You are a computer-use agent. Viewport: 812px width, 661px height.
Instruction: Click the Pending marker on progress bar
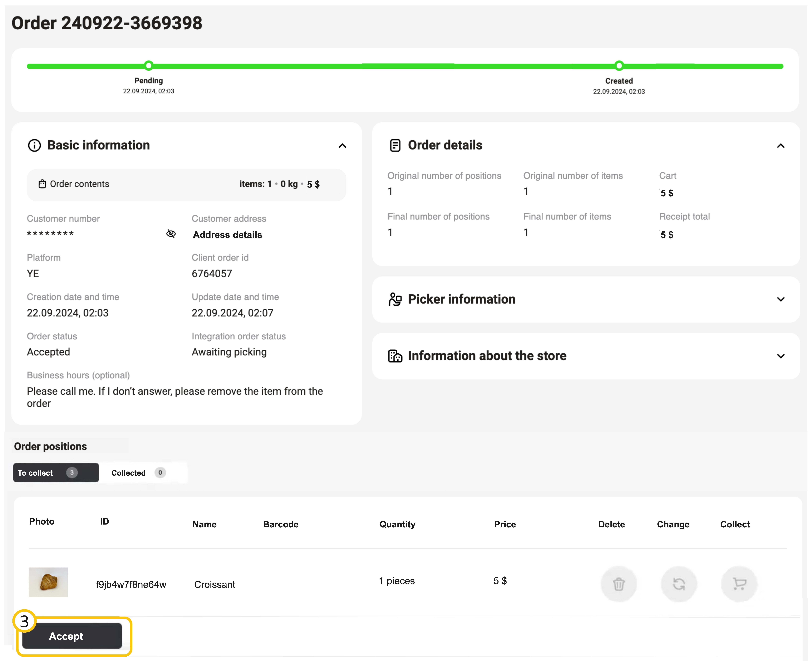click(x=149, y=66)
